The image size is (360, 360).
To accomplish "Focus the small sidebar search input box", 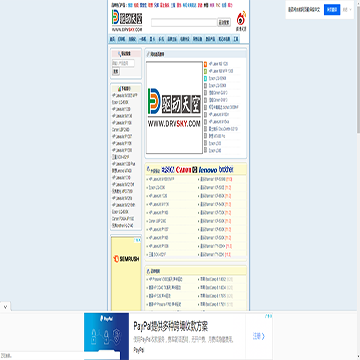I will coord(123,63).
